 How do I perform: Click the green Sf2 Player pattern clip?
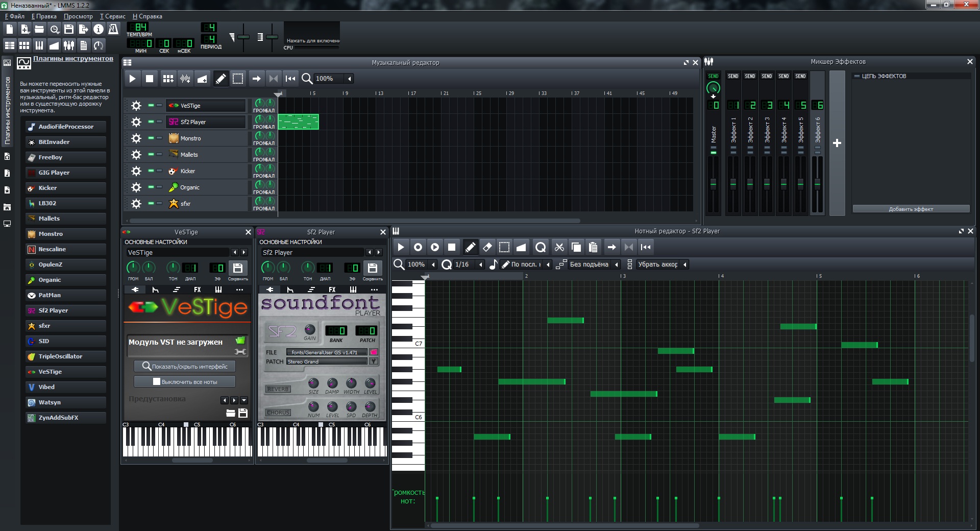pos(299,122)
